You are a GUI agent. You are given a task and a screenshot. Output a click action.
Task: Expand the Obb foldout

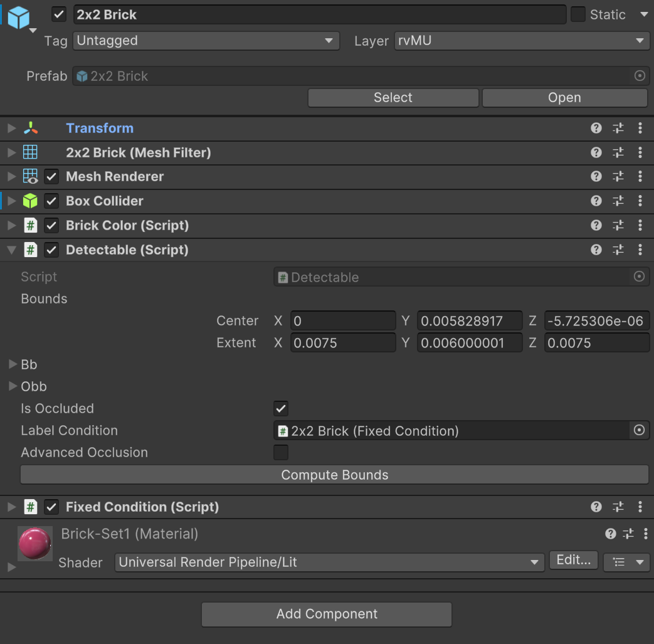pyautogui.click(x=13, y=386)
